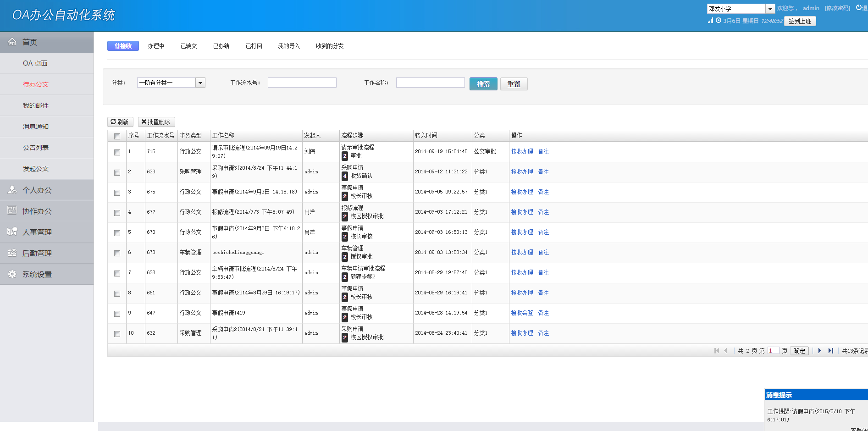Check the row 6 checkbox (673)
868x431 pixels.
pyautogui.click(x=117, y=253)
